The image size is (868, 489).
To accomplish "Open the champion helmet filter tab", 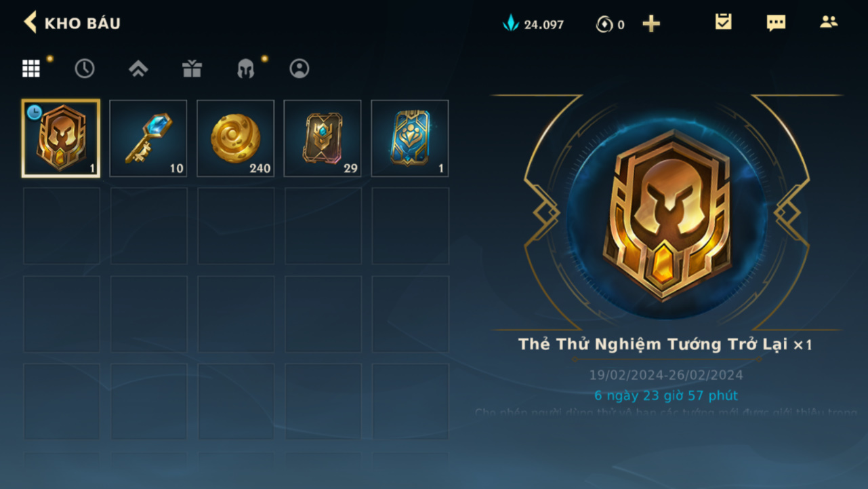I will [245, 69].
